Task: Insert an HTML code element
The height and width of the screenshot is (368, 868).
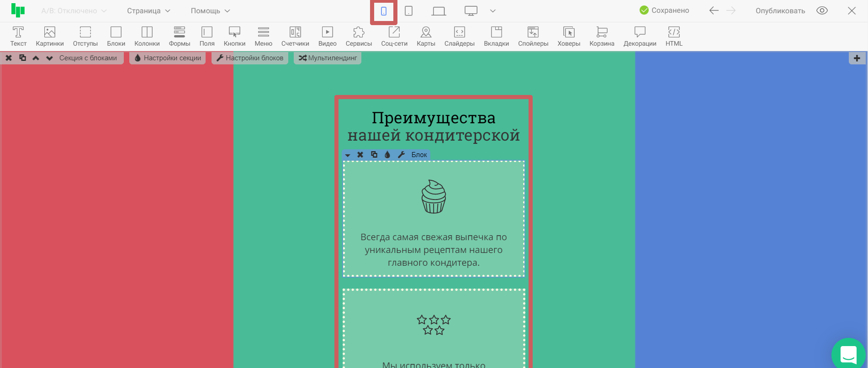Action: point(674,37)
